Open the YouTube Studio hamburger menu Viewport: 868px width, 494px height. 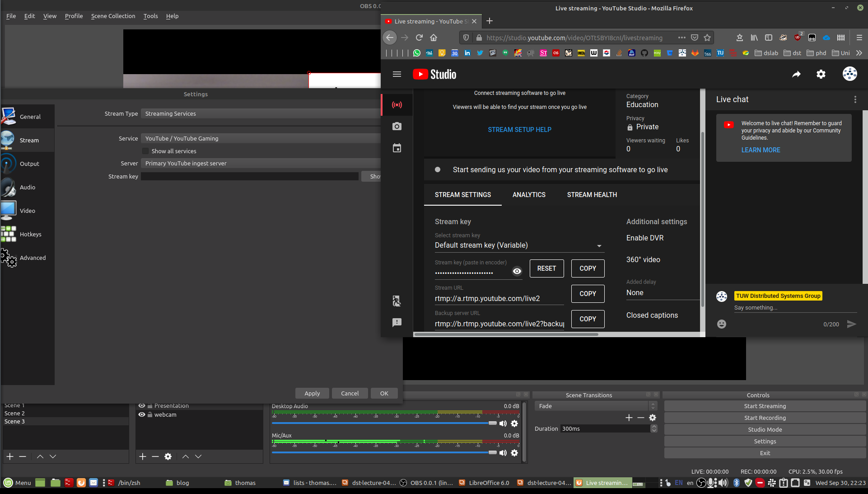[397, 74]
